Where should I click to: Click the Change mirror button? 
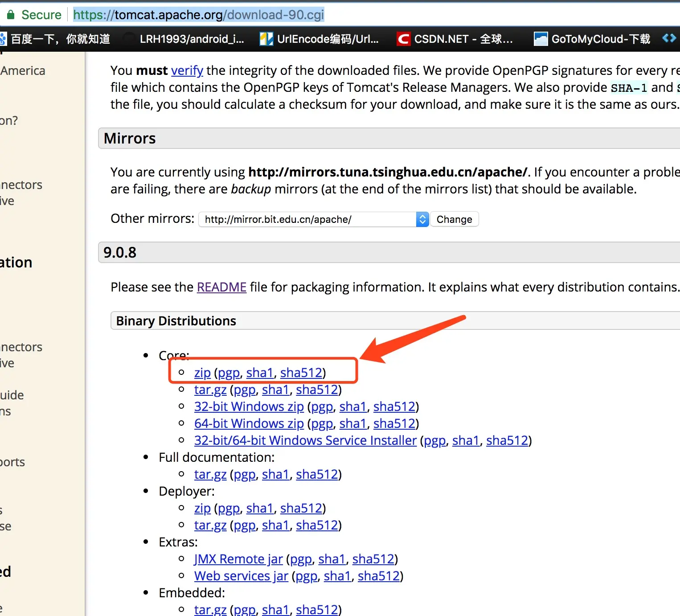[x=454, y=219]
